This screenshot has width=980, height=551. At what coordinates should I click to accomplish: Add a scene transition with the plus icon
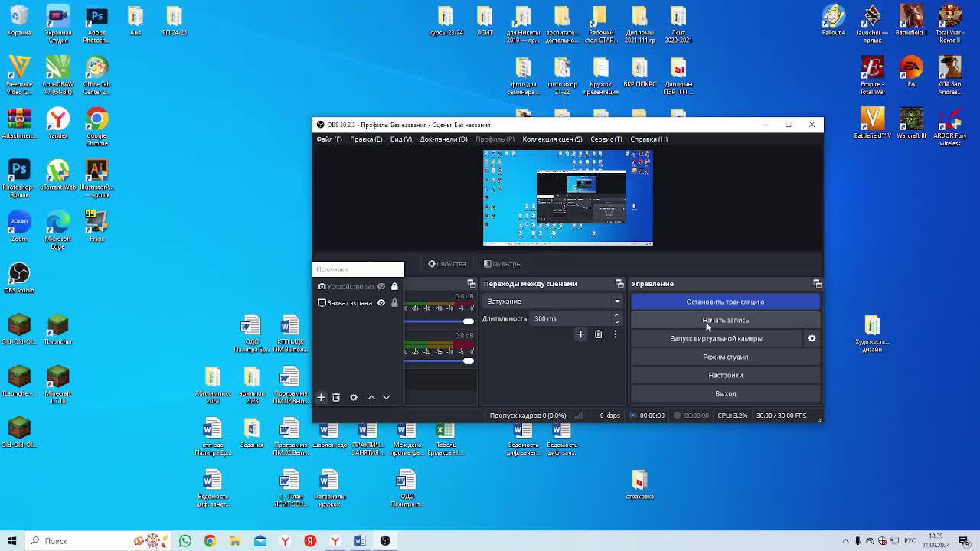click(580, 334)
